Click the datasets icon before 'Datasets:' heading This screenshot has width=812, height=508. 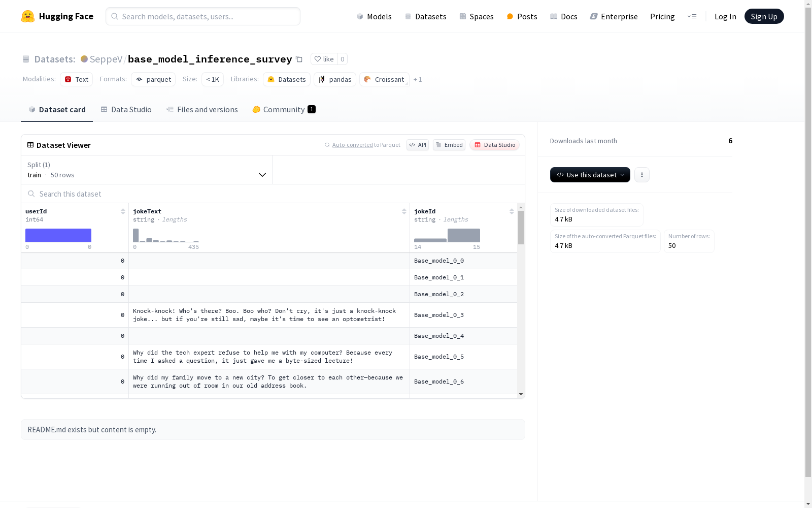26,59
